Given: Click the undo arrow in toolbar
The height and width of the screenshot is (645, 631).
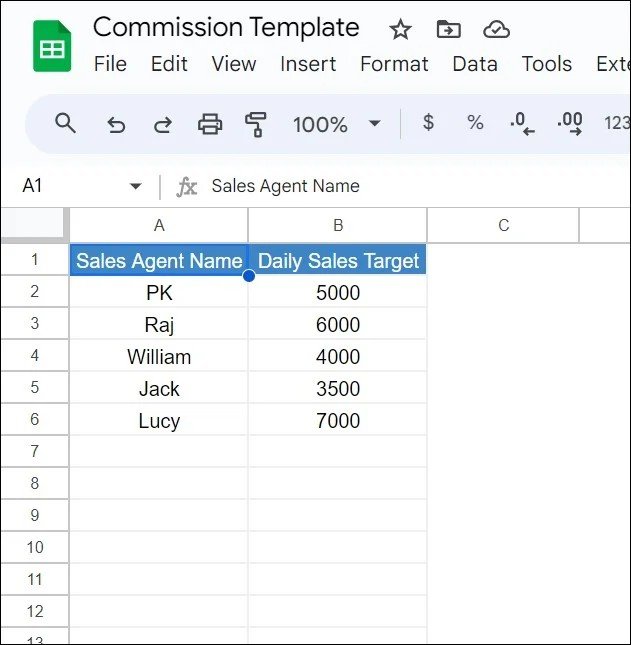Looking at the screenshot, I should click(116, 125).
